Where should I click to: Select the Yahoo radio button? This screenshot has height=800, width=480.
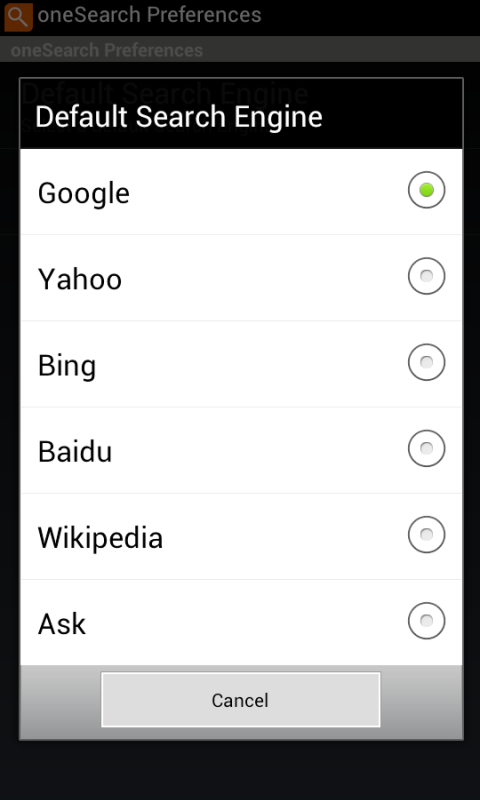click(x=426, y=276)
